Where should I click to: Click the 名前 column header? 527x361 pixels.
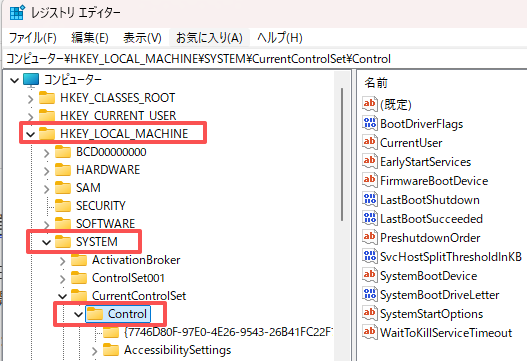376,83
